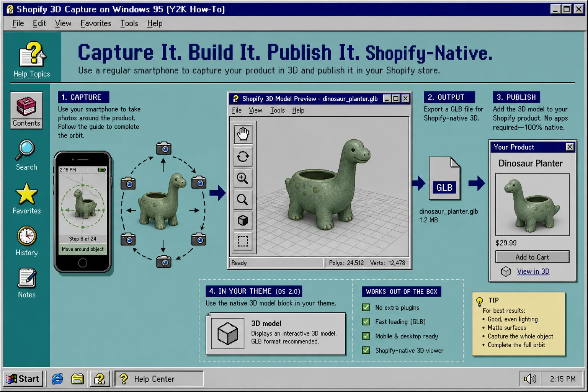Select the dashed marquee selection tool
This screenshot has height=392, width=588.
tap(243, 241)
